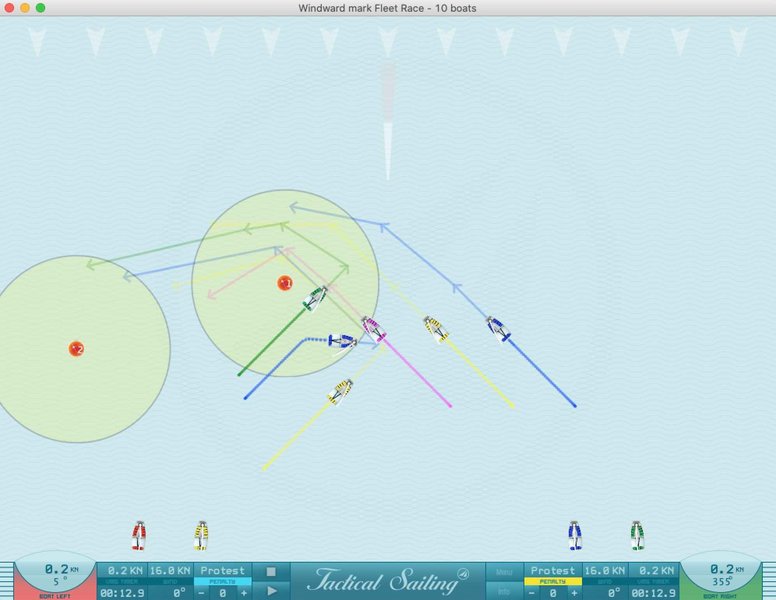Pick the green spare boat at bottom
The height and width of the screenshot is (600, 776).
[x=637, y=536]
